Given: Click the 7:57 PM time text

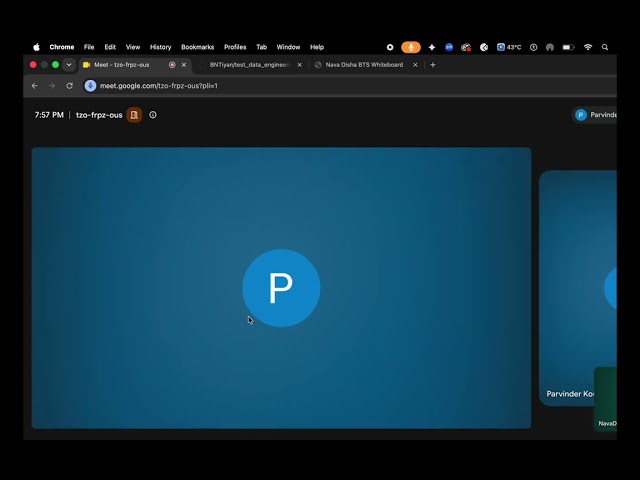Looking at the screenshot, I should click(x=49, y=115).
